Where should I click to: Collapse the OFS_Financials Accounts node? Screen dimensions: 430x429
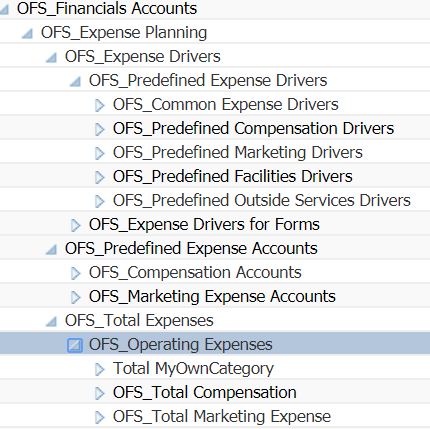pyautogui.click(x=4, y=9)
